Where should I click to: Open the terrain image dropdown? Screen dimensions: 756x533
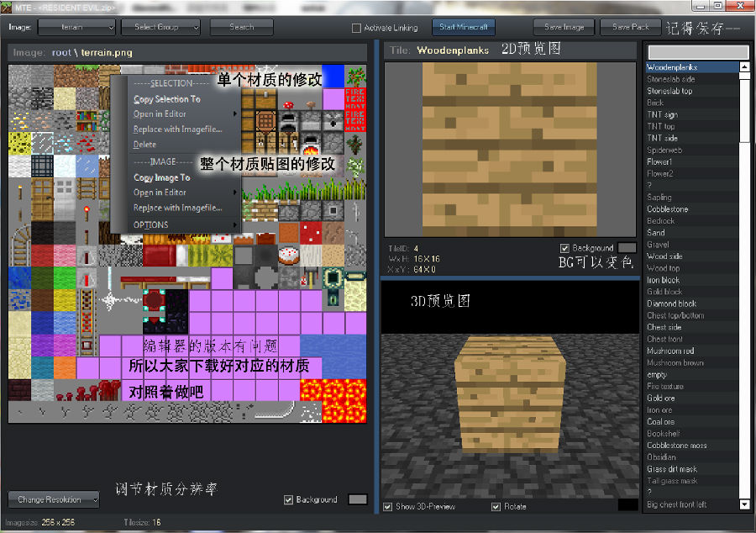(x=76, y=26)
